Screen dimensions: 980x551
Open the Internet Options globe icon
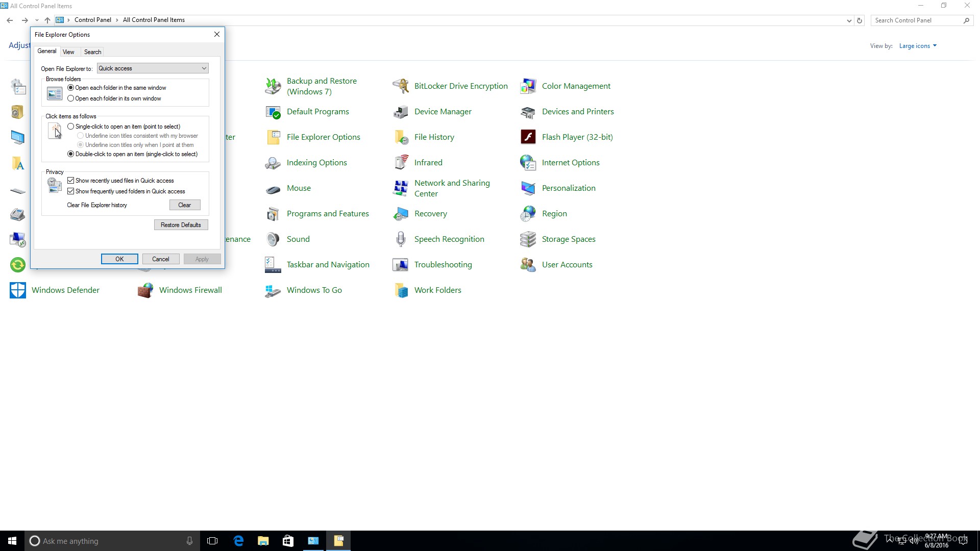click(528, 163)
